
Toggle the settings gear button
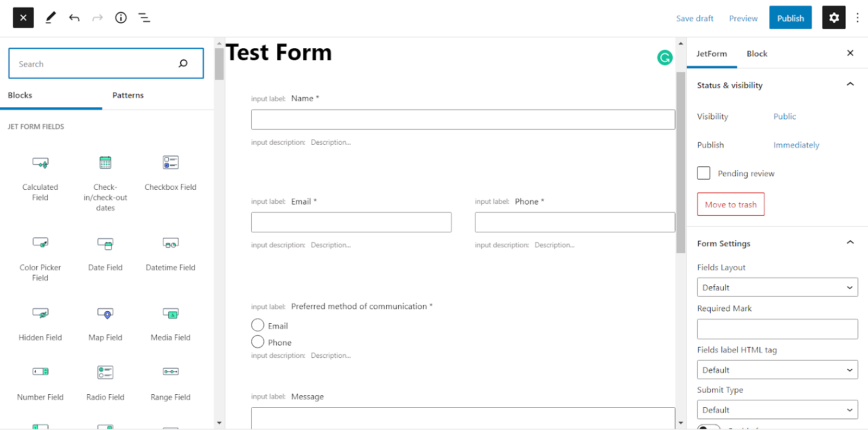pos(834,18)
